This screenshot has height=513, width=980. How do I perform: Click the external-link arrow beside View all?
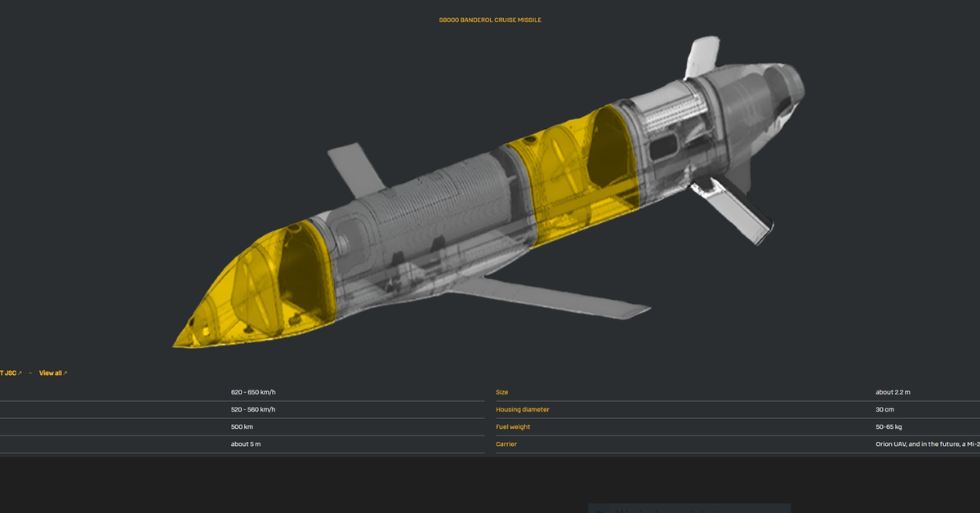(x=65, y=372)
